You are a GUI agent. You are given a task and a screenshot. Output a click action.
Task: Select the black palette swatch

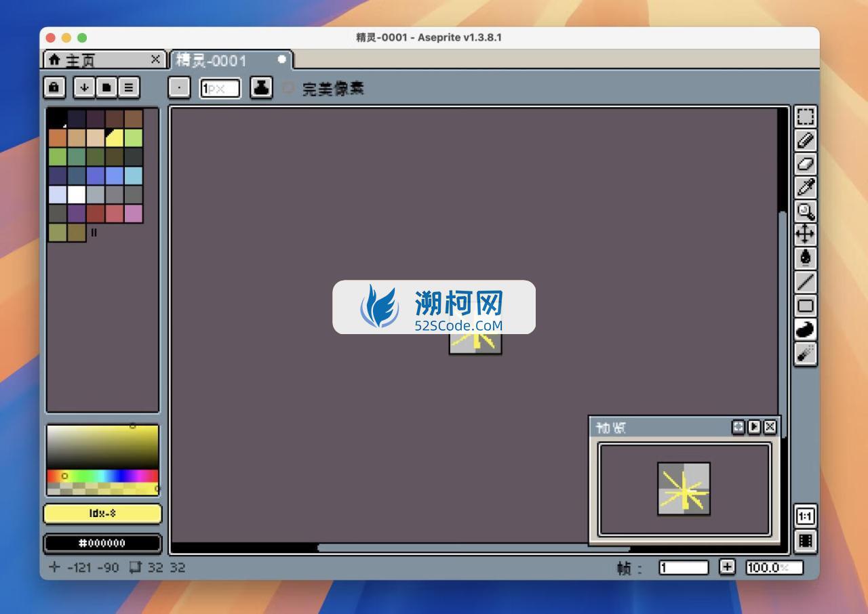tap(58, 119)
